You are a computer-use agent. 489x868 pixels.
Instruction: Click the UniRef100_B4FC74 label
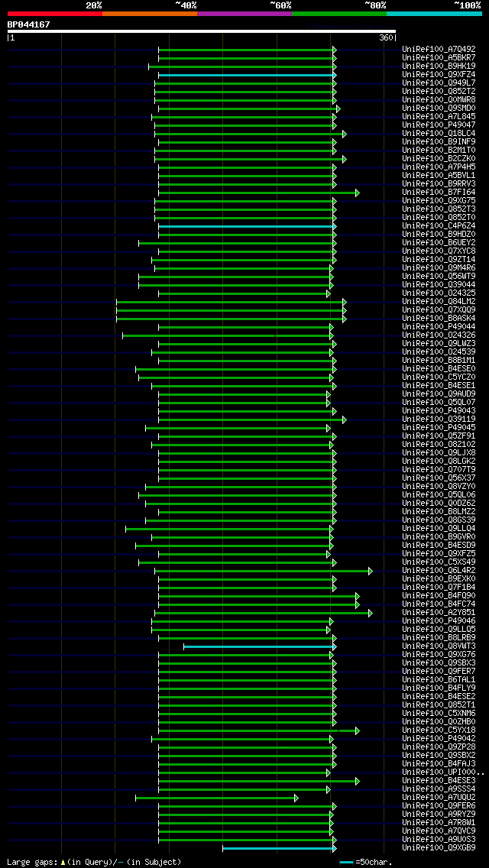(x=439, y=604)
